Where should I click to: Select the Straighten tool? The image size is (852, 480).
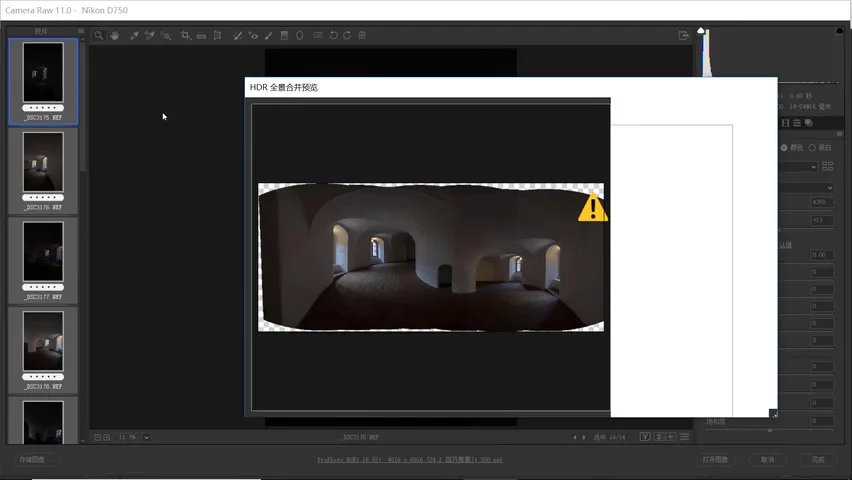pyautogui.click(x=202, y=36)
